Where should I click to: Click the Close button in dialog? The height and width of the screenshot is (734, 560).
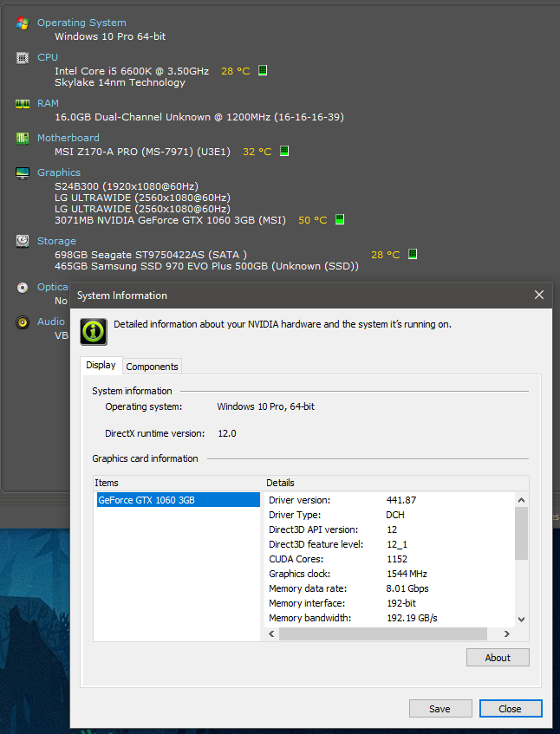(x=511, y=709)
